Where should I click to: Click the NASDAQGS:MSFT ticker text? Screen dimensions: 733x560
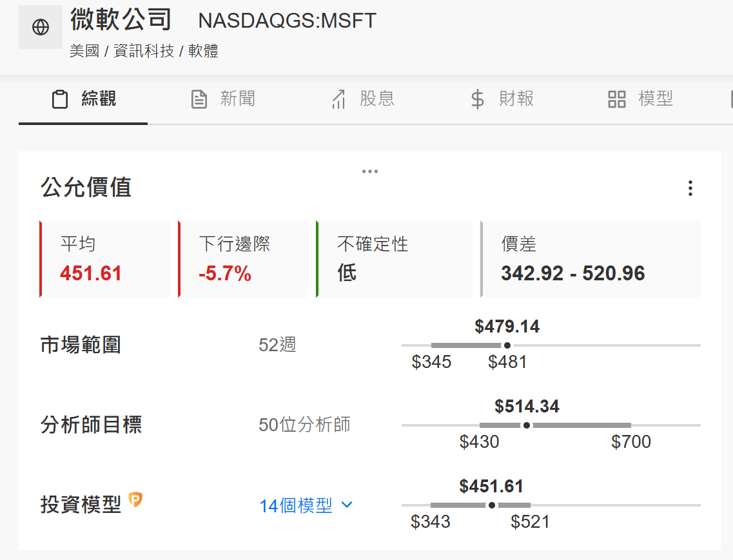pyautogui.click(x=287, y=21)
